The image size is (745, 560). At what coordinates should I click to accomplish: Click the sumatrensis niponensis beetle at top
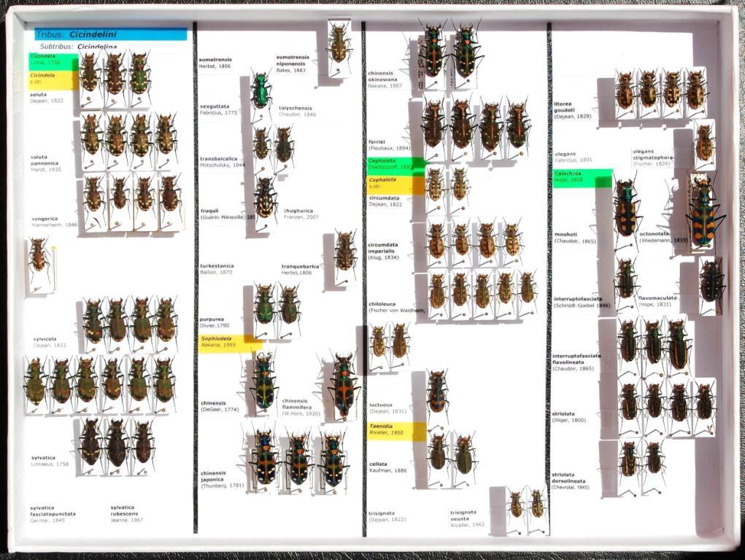pos(339,44)
